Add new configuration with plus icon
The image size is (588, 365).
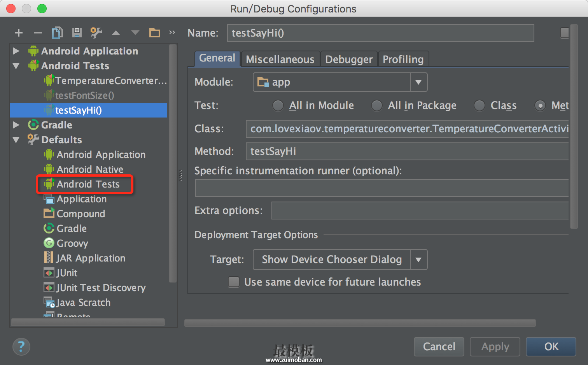[19, 33]
